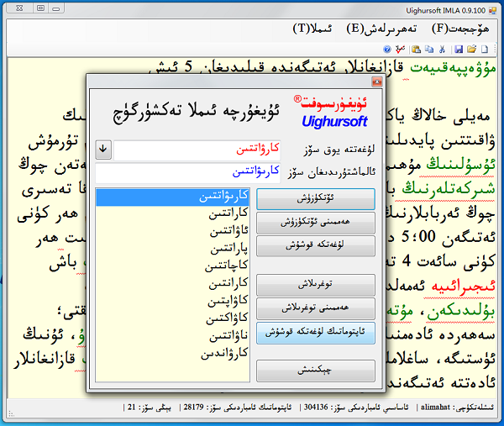Click the blue replacement word field
This screenshot has height=426, width=504.
(187, 173)
